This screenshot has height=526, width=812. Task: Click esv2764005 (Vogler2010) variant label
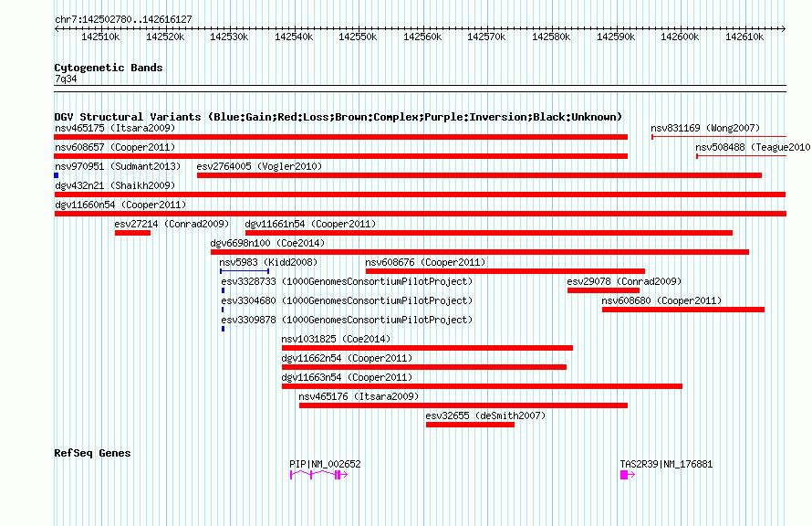[259, 166]
